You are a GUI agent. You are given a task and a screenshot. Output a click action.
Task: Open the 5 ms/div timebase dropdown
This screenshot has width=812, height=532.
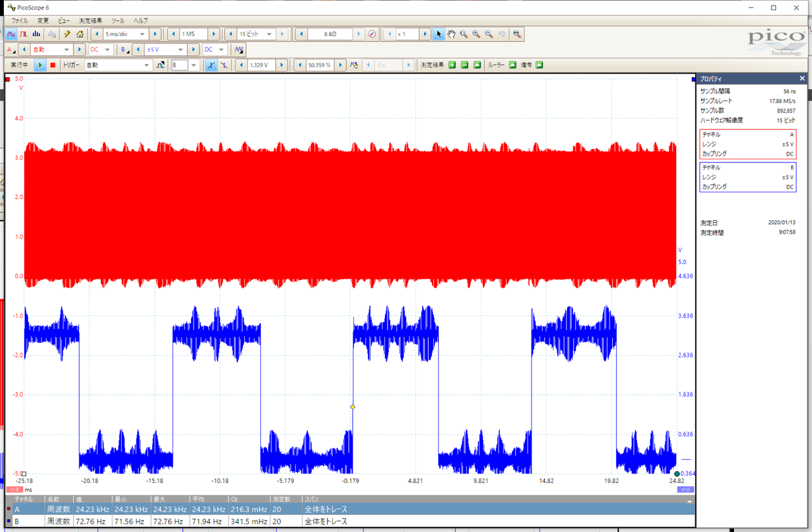[142, 34]
